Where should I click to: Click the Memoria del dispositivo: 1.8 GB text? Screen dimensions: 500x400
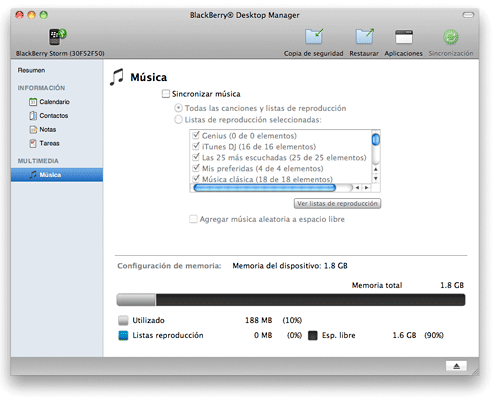click(x=290, y=266)
